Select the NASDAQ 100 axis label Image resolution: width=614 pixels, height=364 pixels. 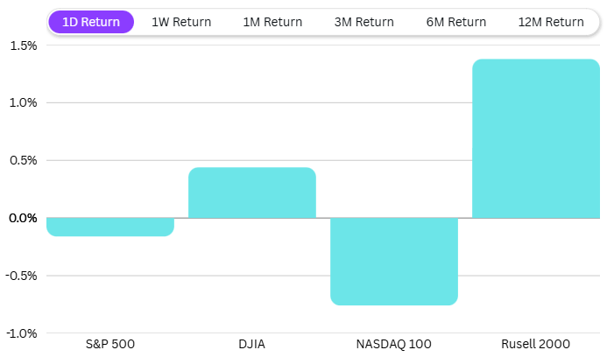coord(394,344)
